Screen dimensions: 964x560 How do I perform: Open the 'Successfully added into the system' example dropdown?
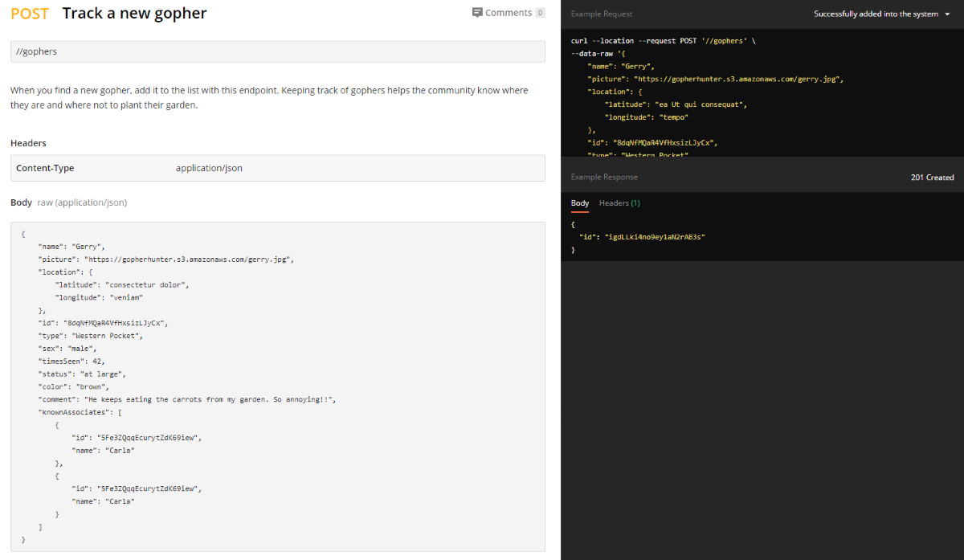tap(876, 14)
